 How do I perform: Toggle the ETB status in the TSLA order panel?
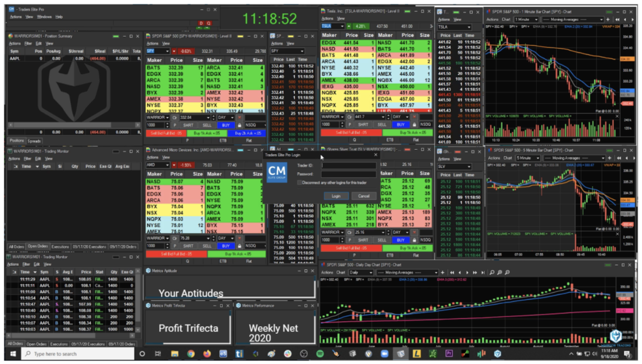(389, 140)
